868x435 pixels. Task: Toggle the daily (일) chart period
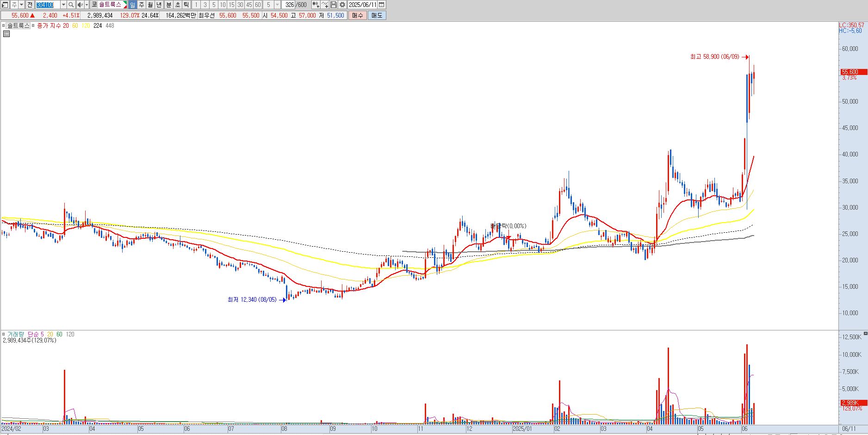click(133, 5)
